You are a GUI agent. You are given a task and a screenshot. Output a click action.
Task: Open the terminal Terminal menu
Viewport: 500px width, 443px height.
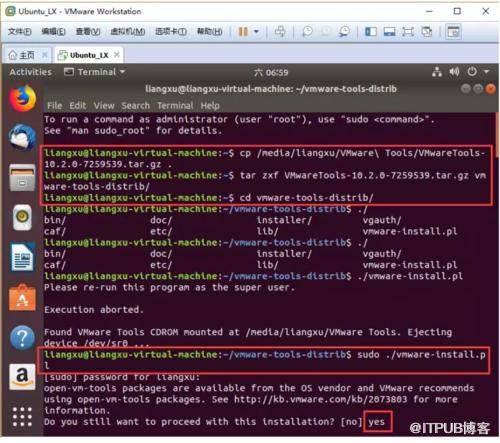click(175, 106)
